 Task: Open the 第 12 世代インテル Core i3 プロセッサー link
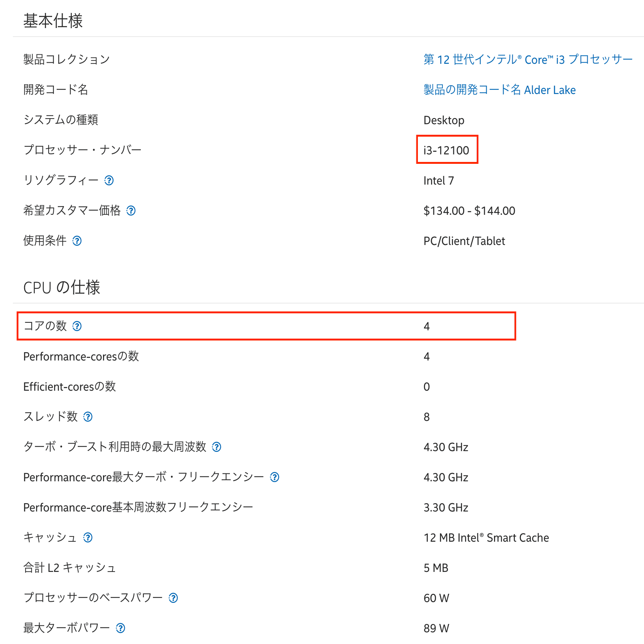pos(528,59)
